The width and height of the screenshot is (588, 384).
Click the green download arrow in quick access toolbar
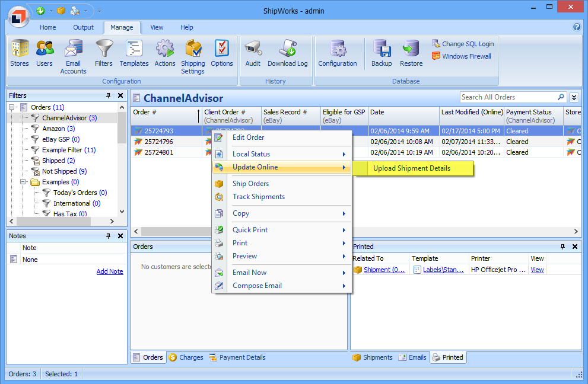point(40,11)
